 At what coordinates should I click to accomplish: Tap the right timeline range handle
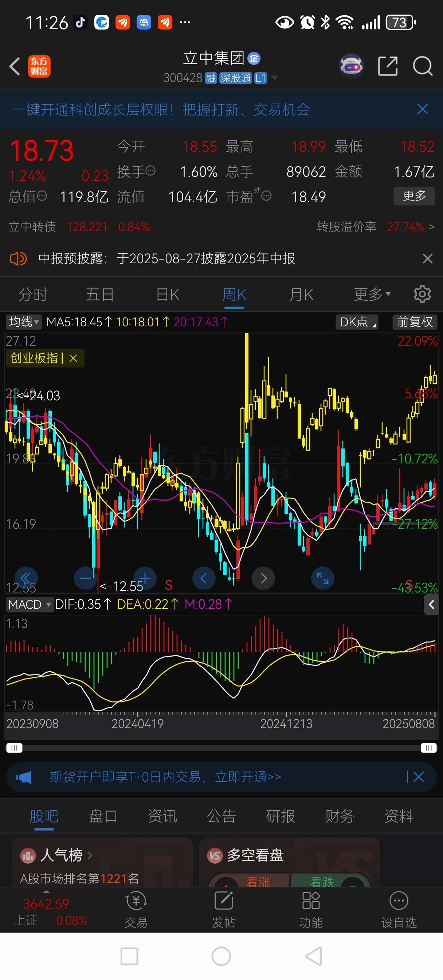tap(428, 748)
